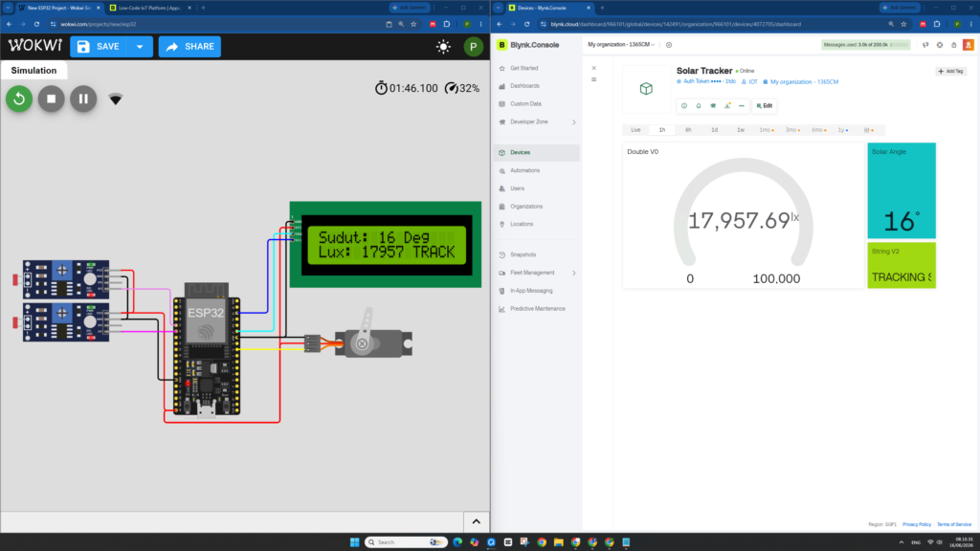The image size is (980, 551).
Task: Expand Fleet Management in Blynk sidebar
Action: tap(537, 273)
